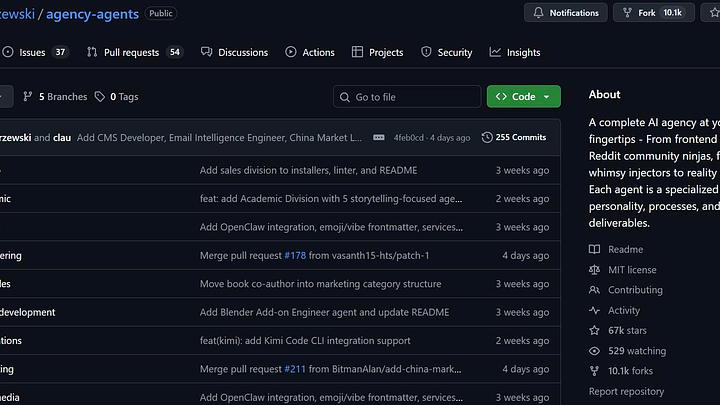
Task: Go to the Actions tab
Action: pyautogui.click(x=310, y=52)
